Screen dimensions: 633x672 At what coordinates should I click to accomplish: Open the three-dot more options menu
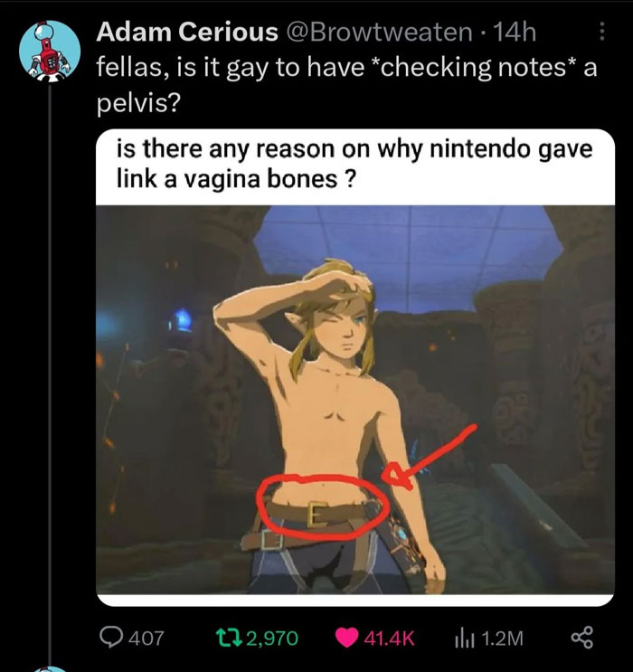601,32
